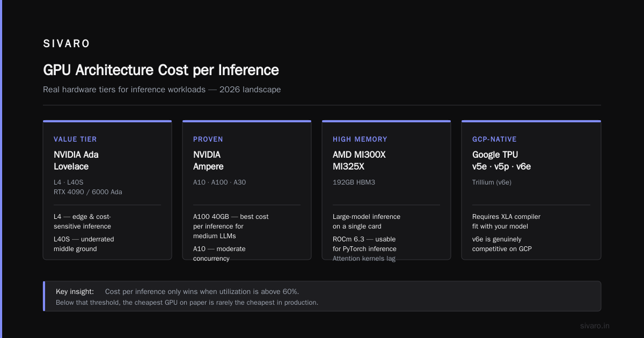This screenshot has width=644, height=338.
Task: Click the SIVARO brand name
Action: click(67, 44)
